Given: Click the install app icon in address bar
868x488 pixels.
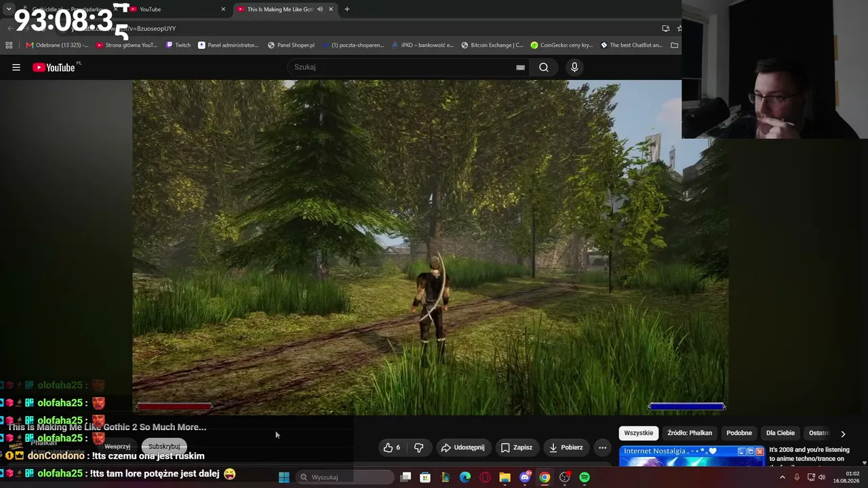Looking at the screenshot, I should point(665,28).
